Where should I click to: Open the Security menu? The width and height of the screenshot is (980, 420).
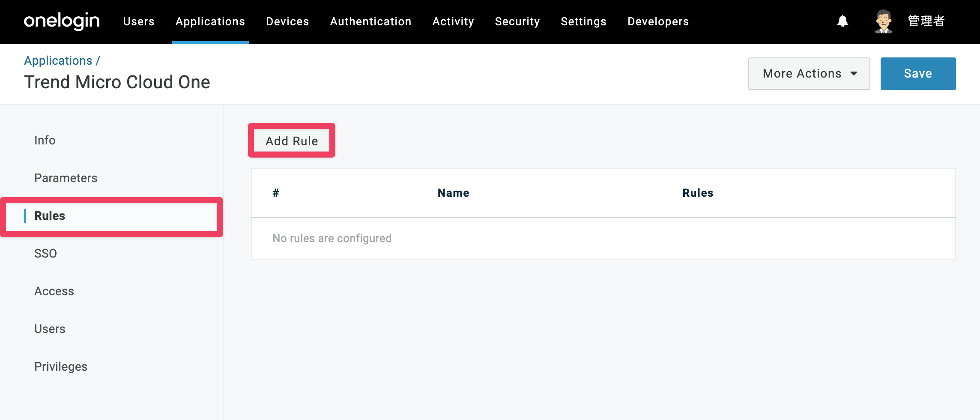point(517,21)
